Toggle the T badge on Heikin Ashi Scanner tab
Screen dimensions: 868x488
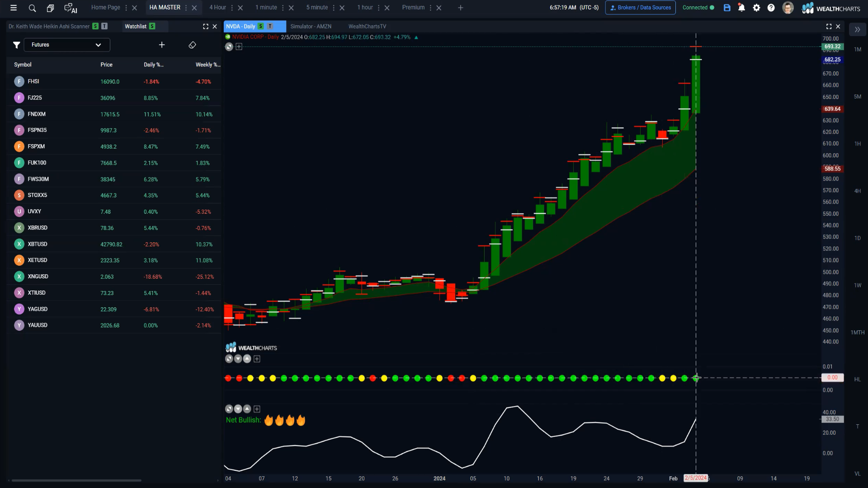(x=104, y=26)
